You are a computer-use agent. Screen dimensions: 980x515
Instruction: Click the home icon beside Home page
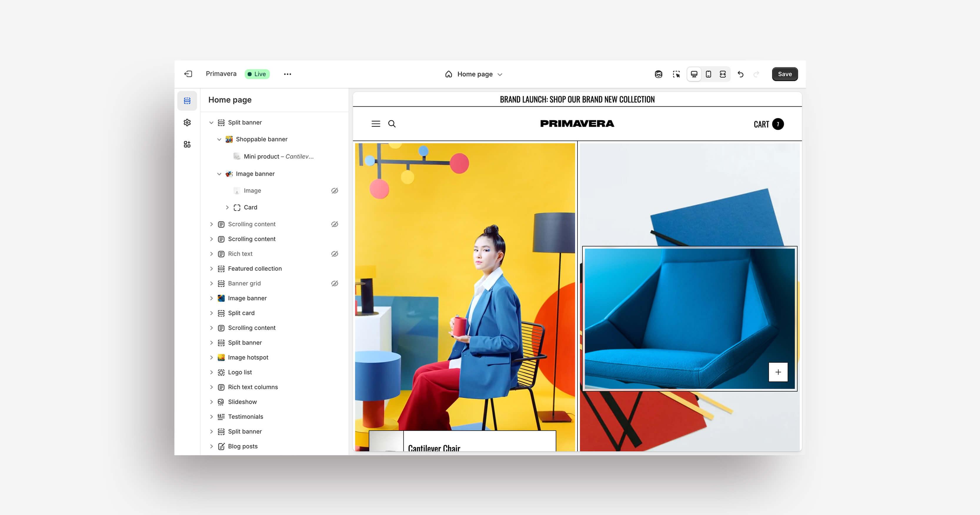point(448,74)
